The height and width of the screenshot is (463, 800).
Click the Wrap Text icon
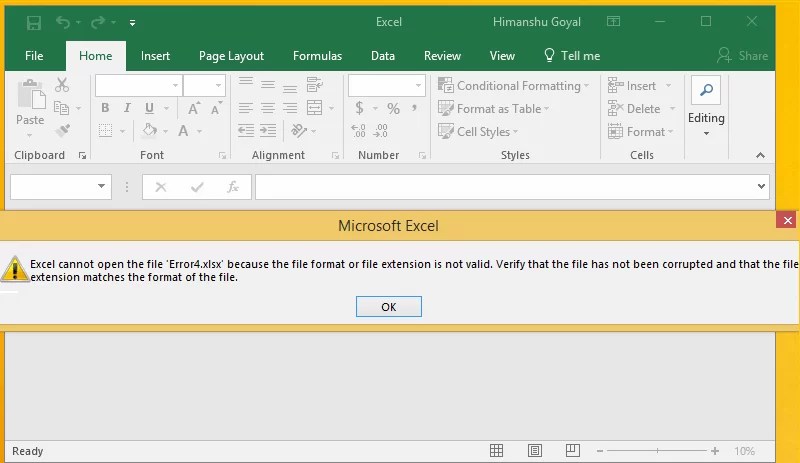click(x=314, y=86)
